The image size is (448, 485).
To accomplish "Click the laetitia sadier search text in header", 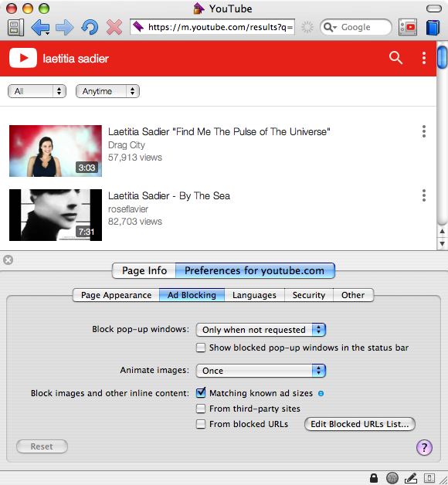I will [x=76, y=59].
